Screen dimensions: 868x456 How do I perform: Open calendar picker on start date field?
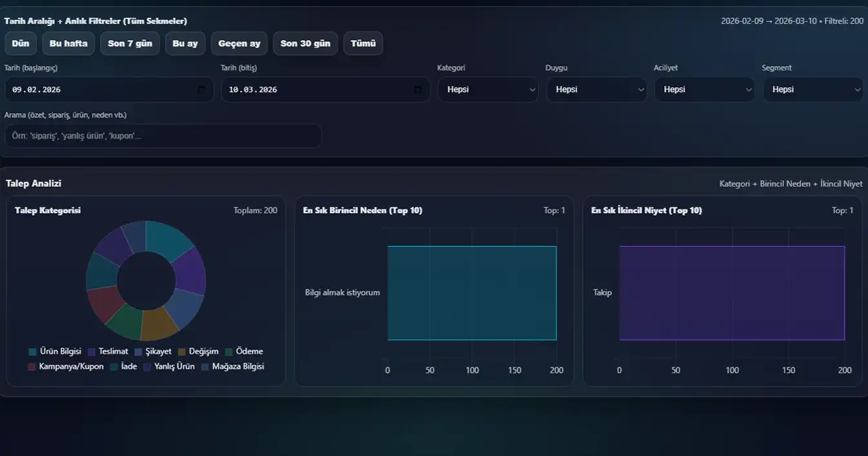click(201, 90)
